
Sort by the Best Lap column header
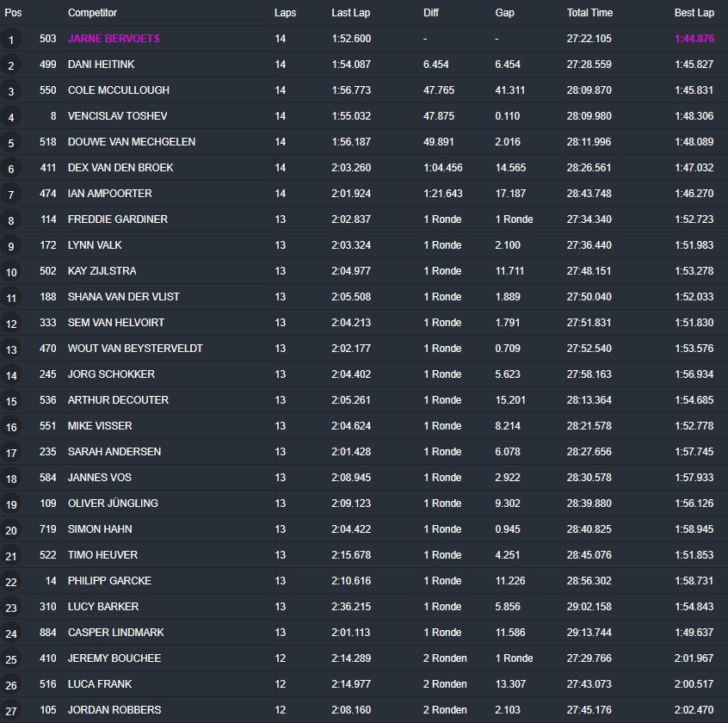pyautogui.click(x=694, y=13)
